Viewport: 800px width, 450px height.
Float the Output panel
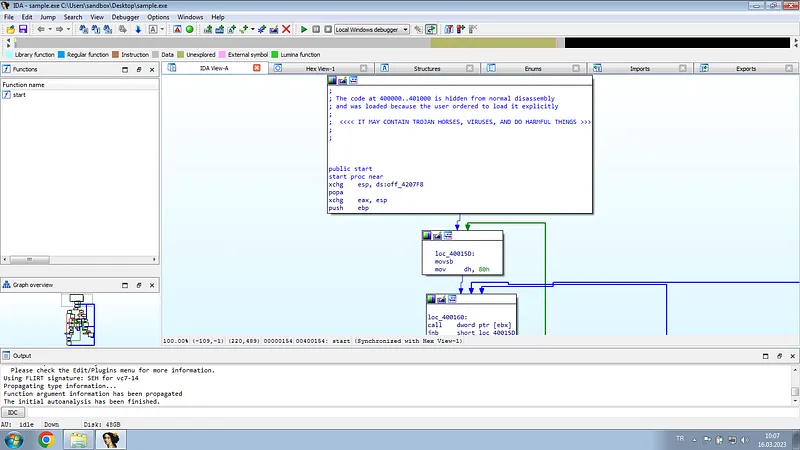click(779, 356)
